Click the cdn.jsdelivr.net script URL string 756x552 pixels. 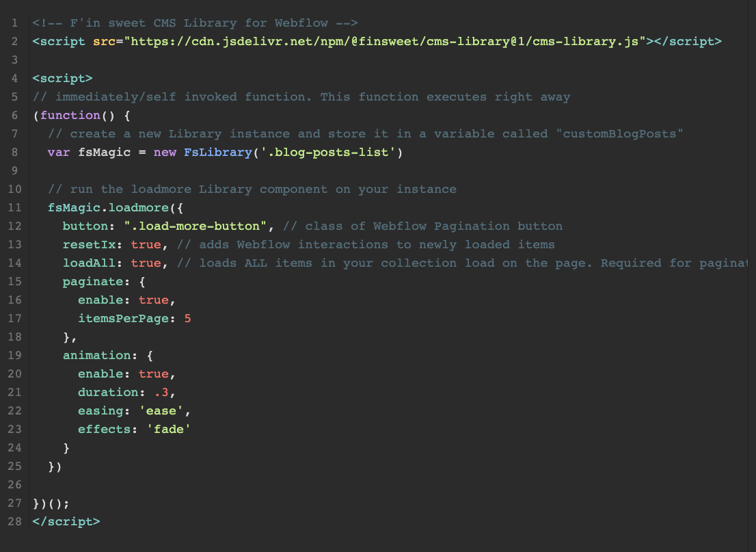tap(385, 42)
